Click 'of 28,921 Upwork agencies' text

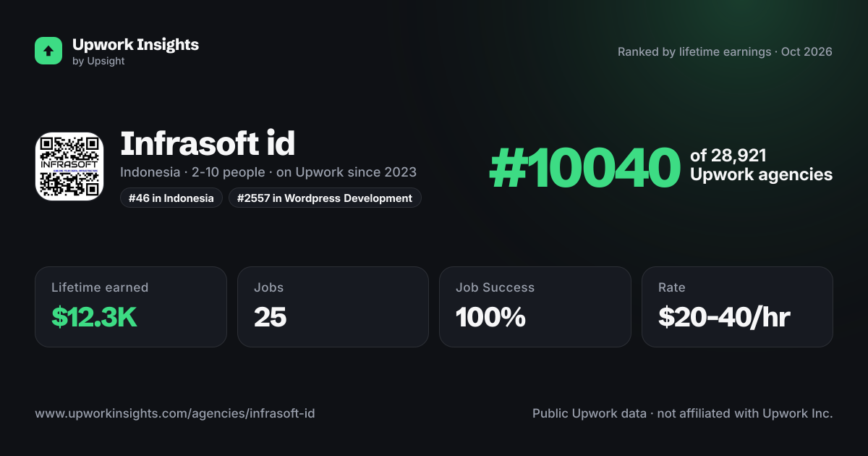761,165
